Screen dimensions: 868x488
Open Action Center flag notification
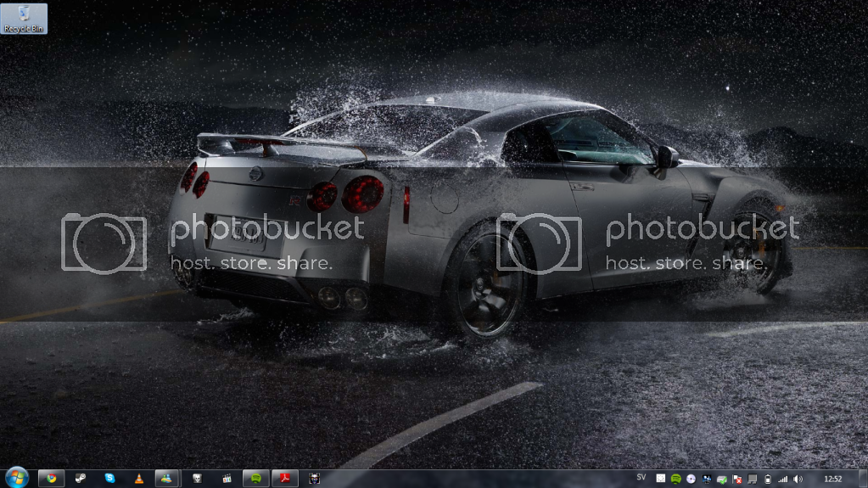coord(737,479)
